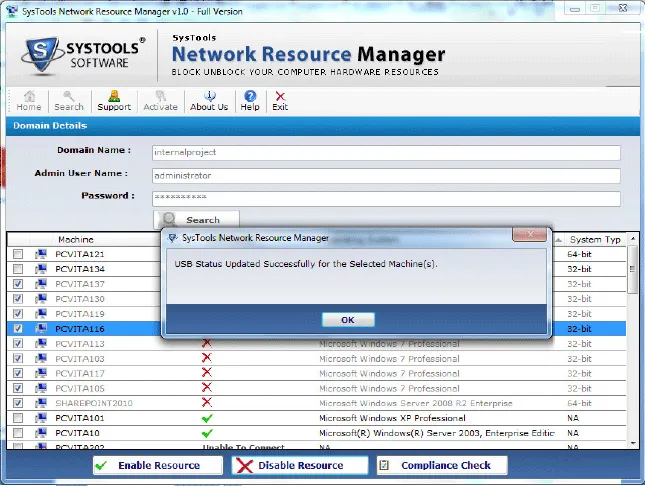
Task: Click 'Microsoft Windows XP Professional' cell
Action: (392, 418)
